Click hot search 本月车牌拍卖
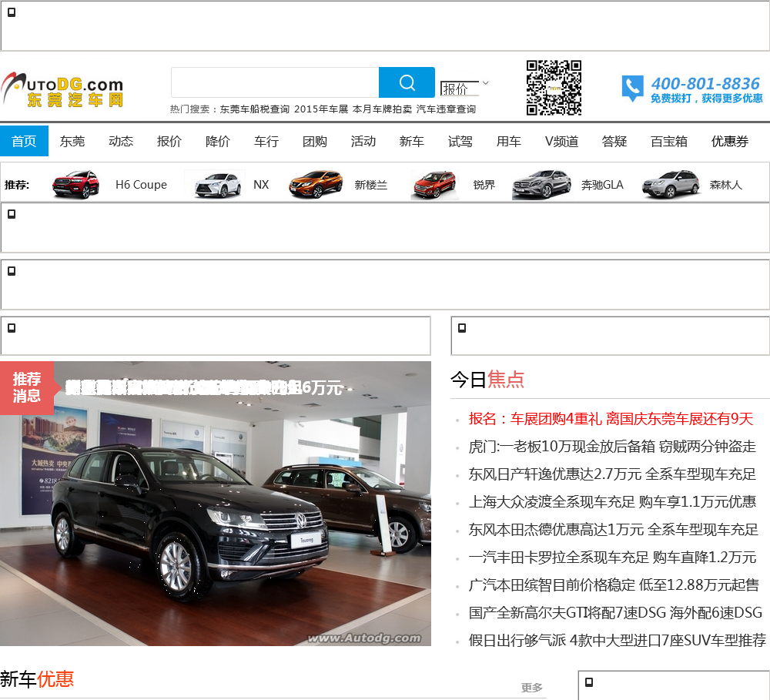Image resolution: width=770 pixels, height=700 pixels. pyautogui.click(x=382, y=109)
